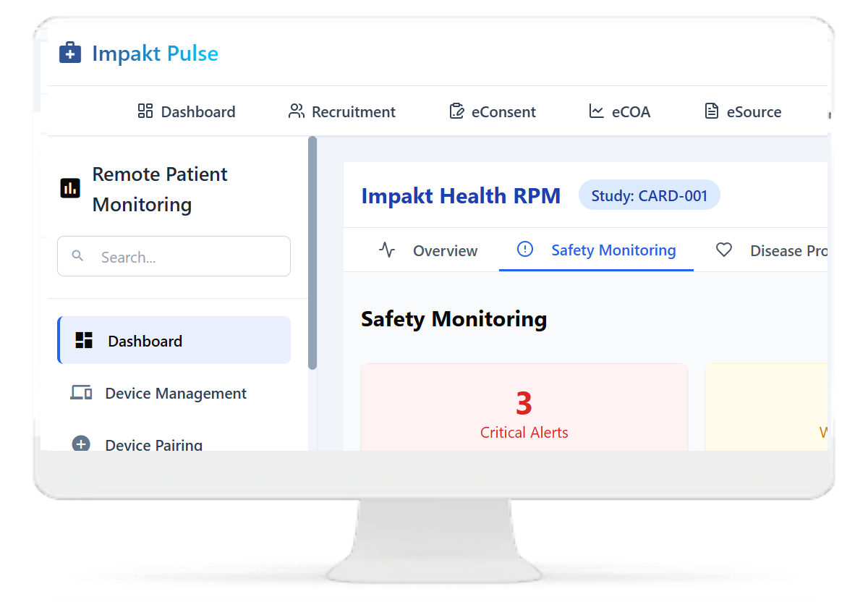868x602 pixels.
Task: Click the eSource document icon
Action: pos(712,111)
